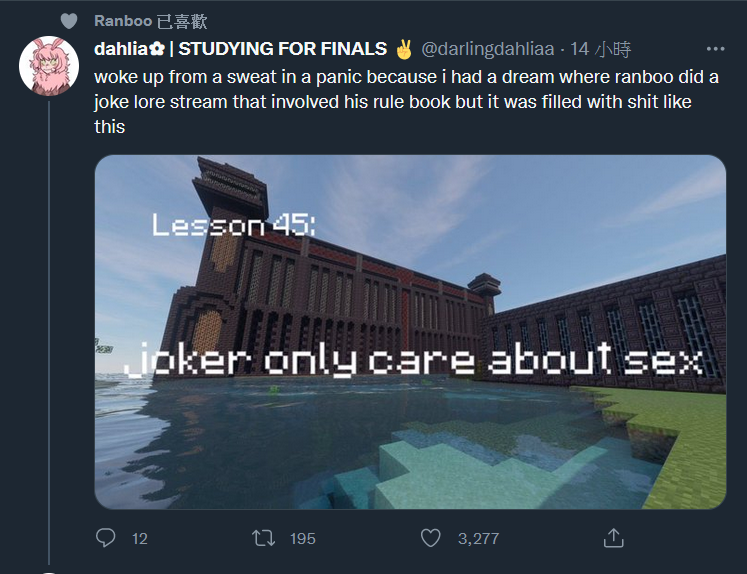
Task: Click the vertical thread line below avatar
Action: [49, 332]
